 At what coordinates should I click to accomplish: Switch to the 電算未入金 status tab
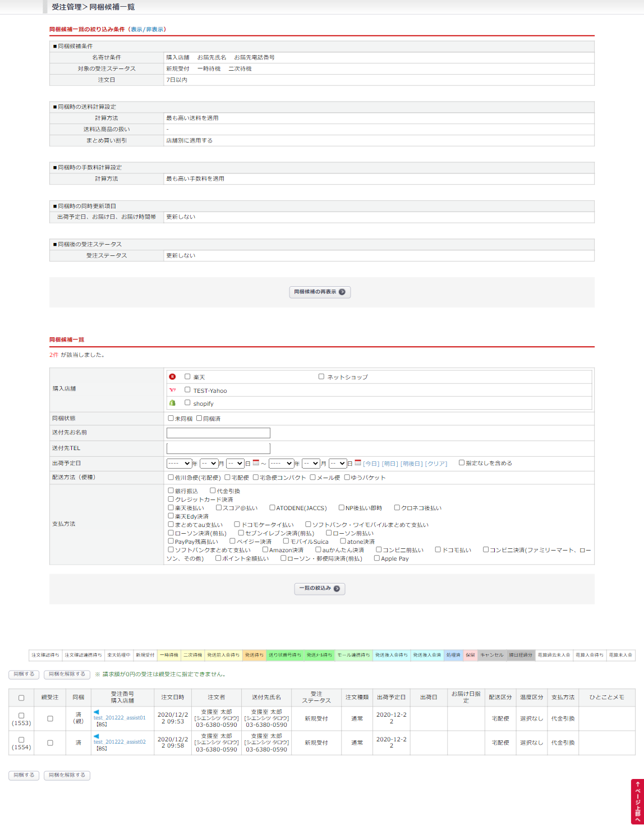click(x=620, y=655)
